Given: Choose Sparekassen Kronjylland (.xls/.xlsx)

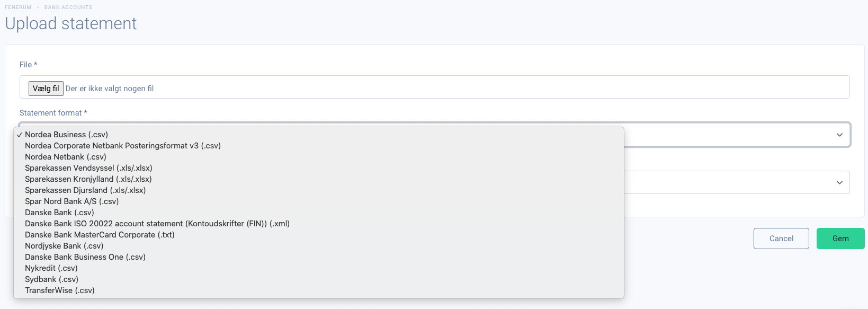Looking at the screenshot, I should [319, 179].
